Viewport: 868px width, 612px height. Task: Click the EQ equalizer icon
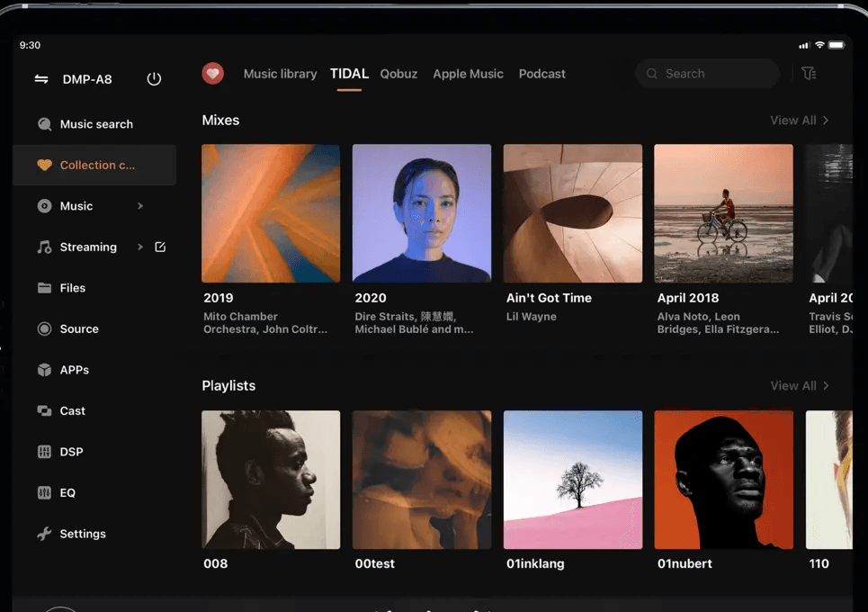coord(44,493)
